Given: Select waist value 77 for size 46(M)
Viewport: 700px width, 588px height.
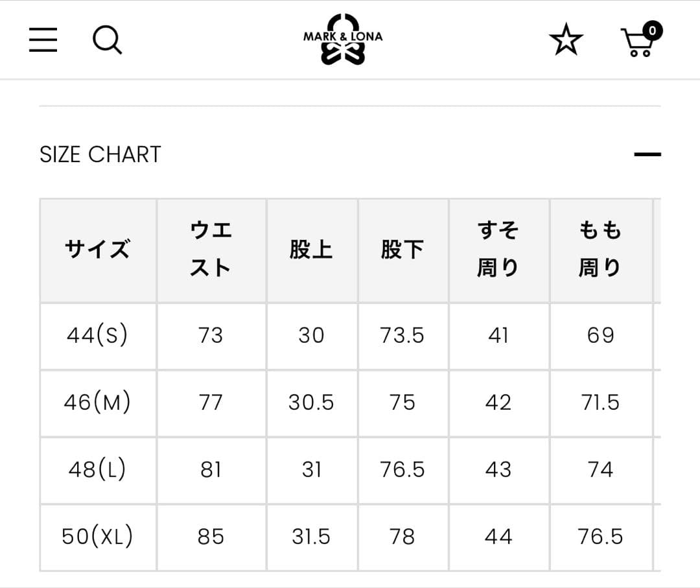Looking at the screenshot, I should coord(211,403).
